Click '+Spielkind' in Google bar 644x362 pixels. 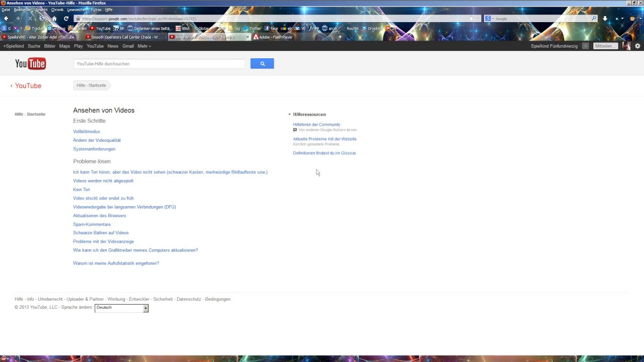point(14,46)
